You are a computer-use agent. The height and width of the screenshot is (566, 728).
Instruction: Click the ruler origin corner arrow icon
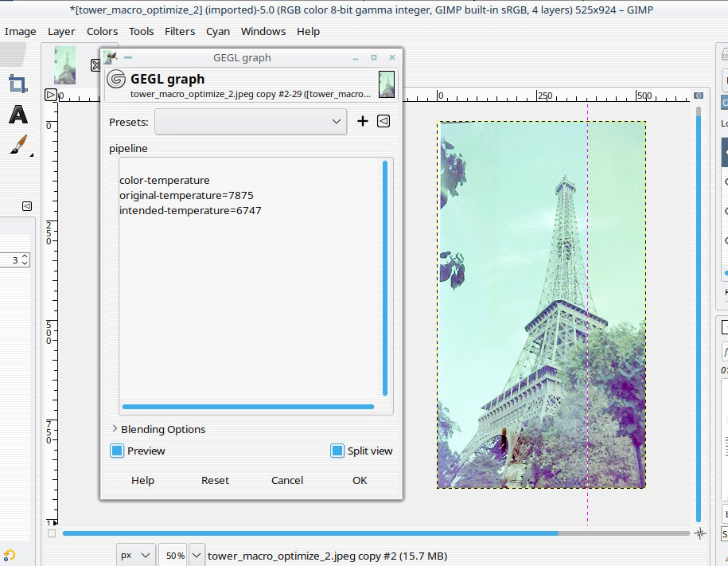coord(50,95)
